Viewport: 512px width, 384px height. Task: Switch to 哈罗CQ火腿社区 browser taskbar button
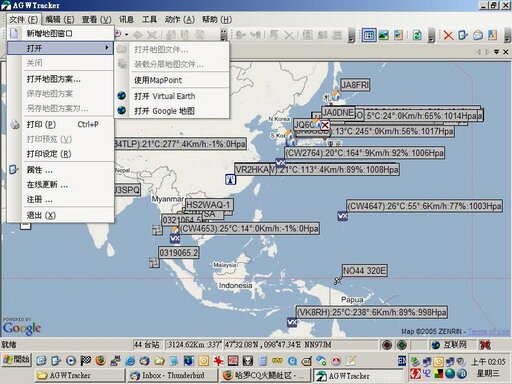point(266,375)
